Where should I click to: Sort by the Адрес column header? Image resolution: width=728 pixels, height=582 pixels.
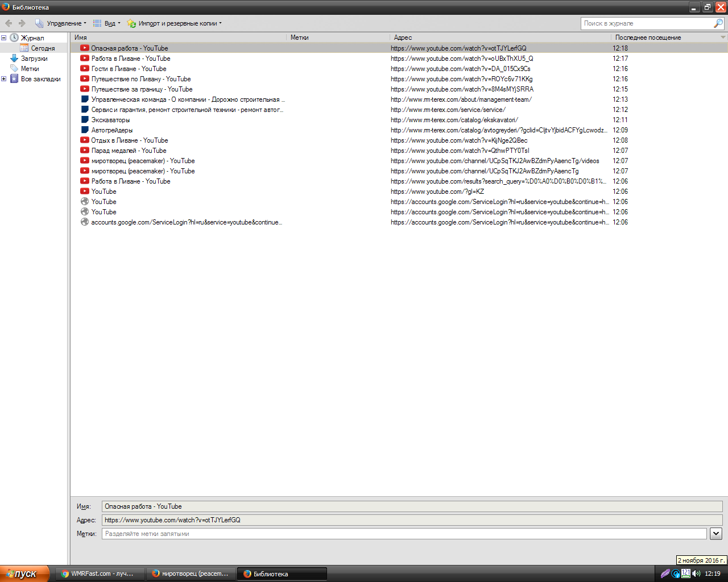[x=500, y=38]
